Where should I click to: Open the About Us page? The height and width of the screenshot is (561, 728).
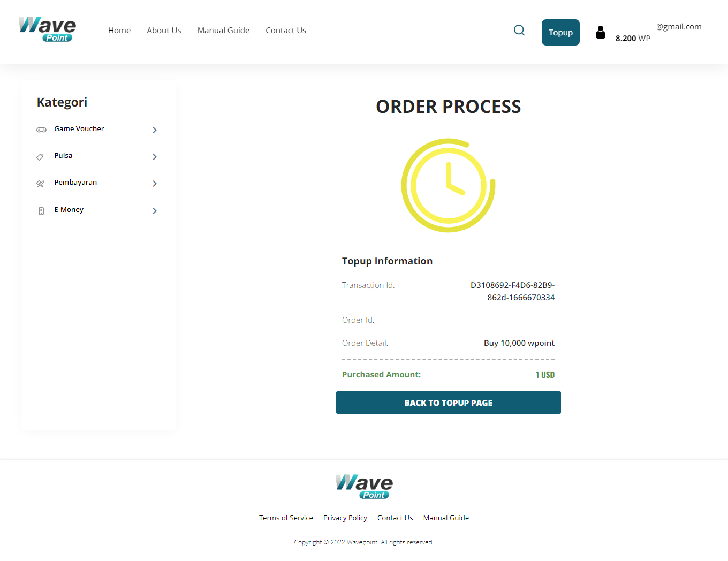coord(164,31)
